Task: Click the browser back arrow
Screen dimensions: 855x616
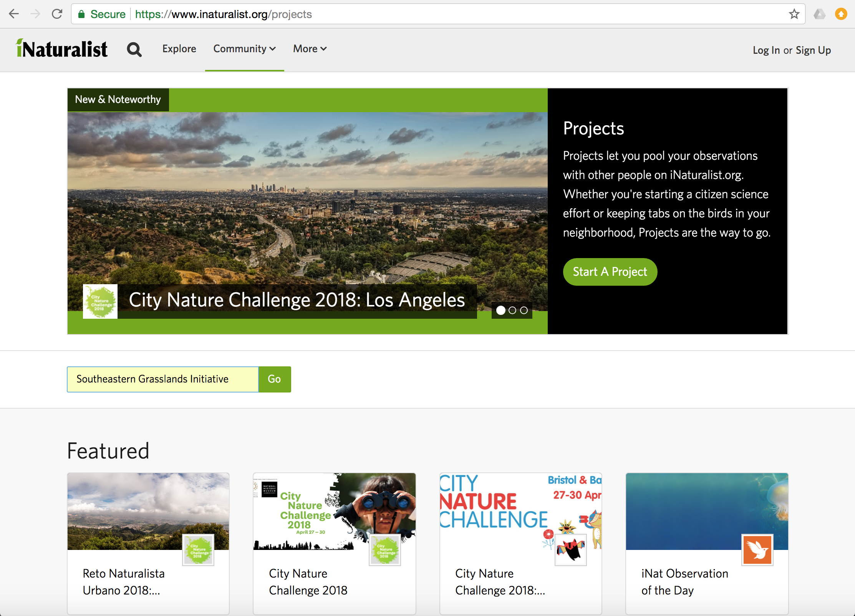Action: 14,14
